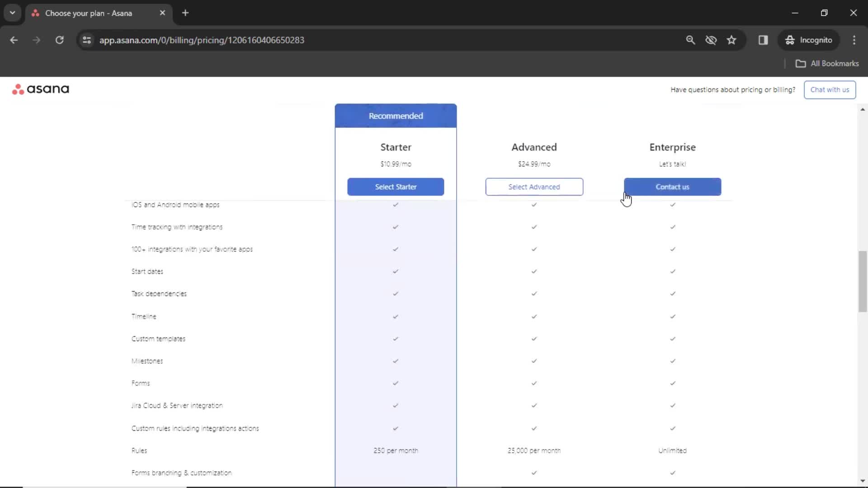
Task: Click the Starter checkmark for Start dates
Action: (x=396, y=272)
